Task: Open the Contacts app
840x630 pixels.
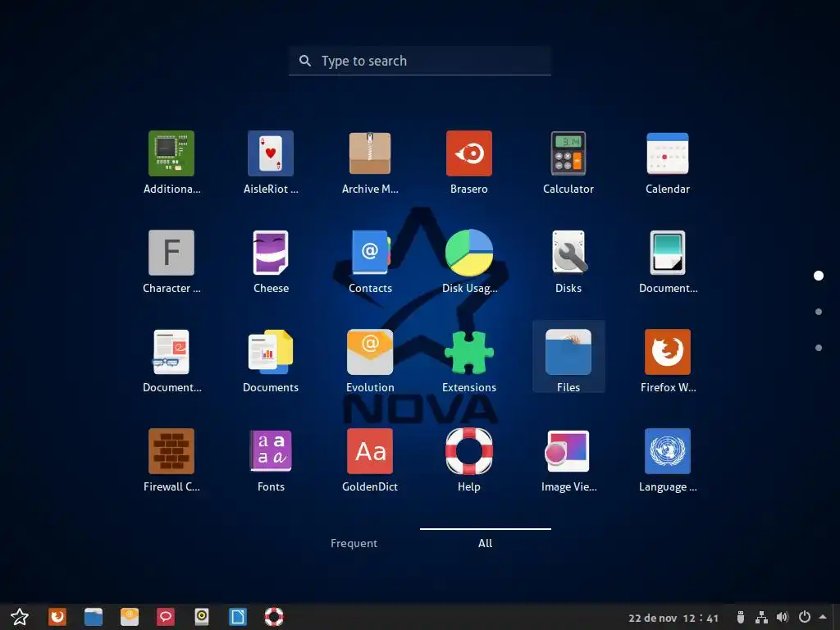Action: pos(370,262)
